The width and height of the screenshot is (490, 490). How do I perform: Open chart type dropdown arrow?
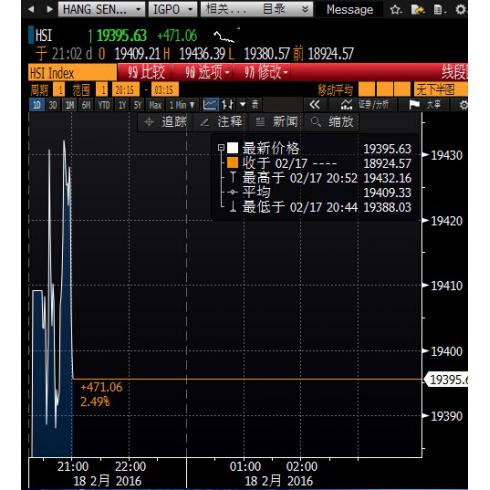(243, 105)
